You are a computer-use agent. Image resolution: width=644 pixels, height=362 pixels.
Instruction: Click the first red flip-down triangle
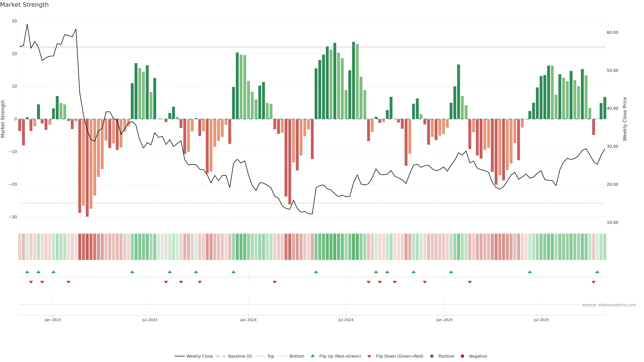31,282
